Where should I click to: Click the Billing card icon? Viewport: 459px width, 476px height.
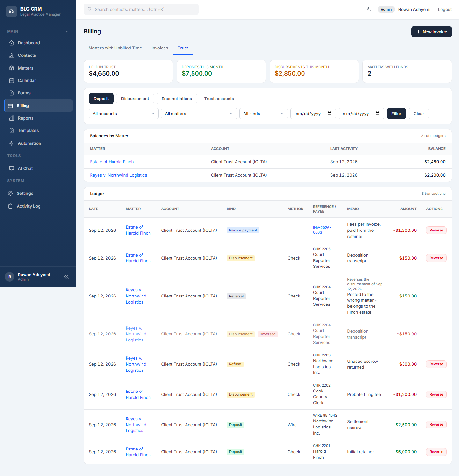pos(11,106)
